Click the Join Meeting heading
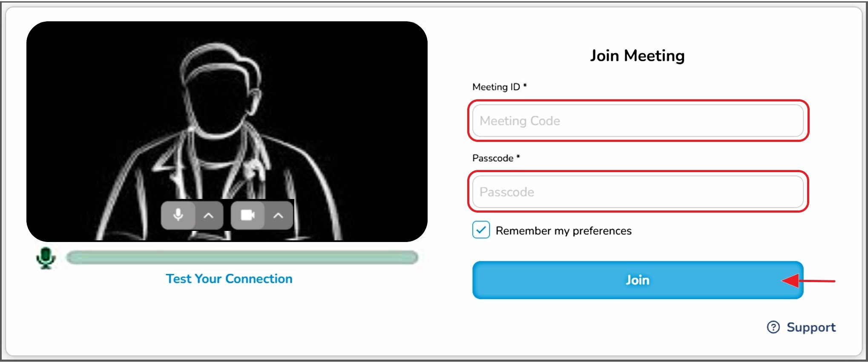The height and width of the screenshot is (363, 868). coord(637,56)
